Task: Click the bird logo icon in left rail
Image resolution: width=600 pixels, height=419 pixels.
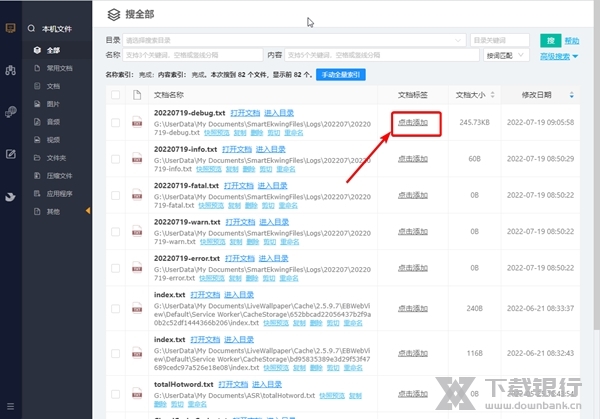Action: point(10,197)
